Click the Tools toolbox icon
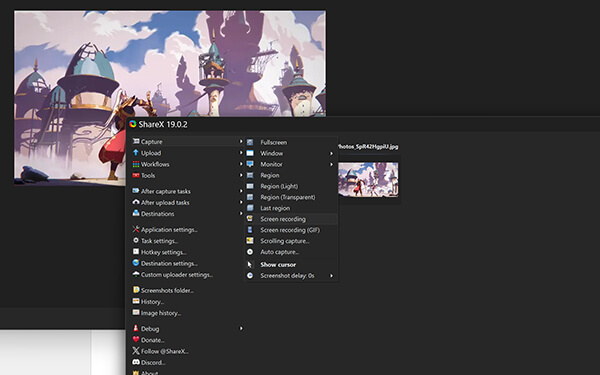Screen dimensions: 600x375 click(136, 175)
